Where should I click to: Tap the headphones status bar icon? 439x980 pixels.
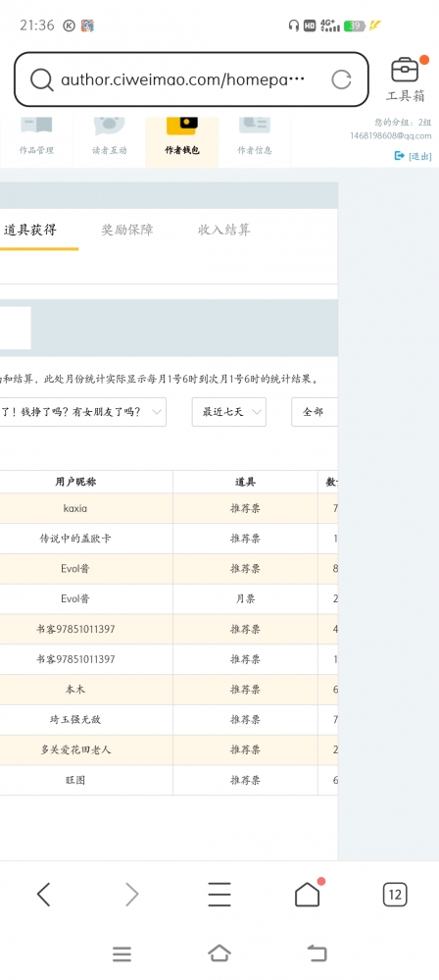click(x=294, y=26)
